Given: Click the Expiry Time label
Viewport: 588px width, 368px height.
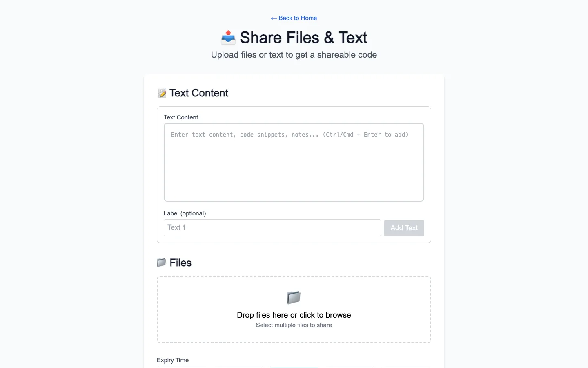Looking at the screenshot, I should [x=173, y=360].
